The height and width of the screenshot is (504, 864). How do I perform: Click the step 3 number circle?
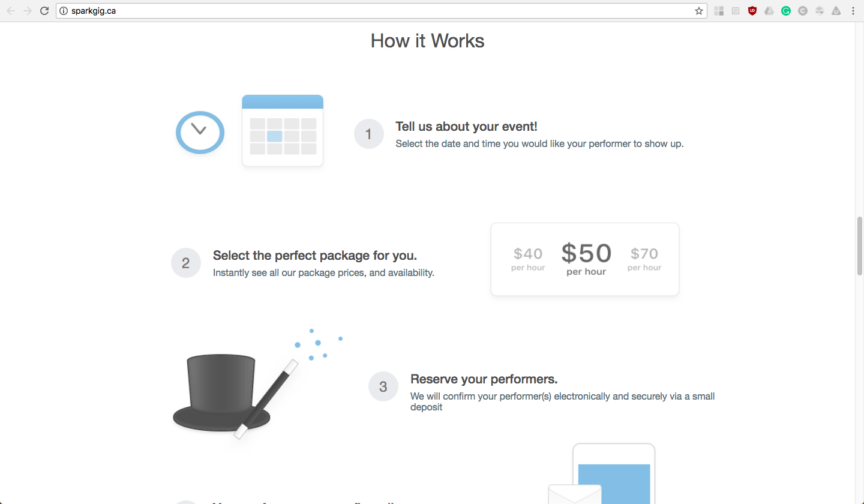click(383, 386)
